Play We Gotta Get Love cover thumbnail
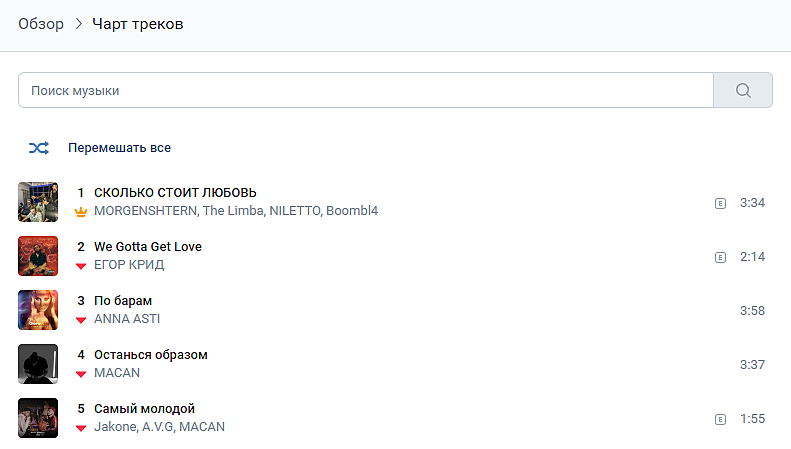This screenshot has width=791, height=449. click(38, 256)
